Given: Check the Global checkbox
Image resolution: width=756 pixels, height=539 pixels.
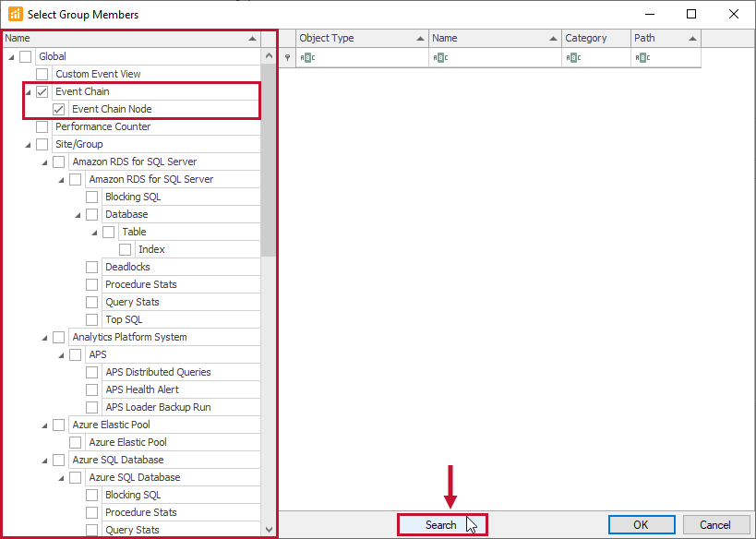Looking at the screenshot, I should (x=25, y=55).
